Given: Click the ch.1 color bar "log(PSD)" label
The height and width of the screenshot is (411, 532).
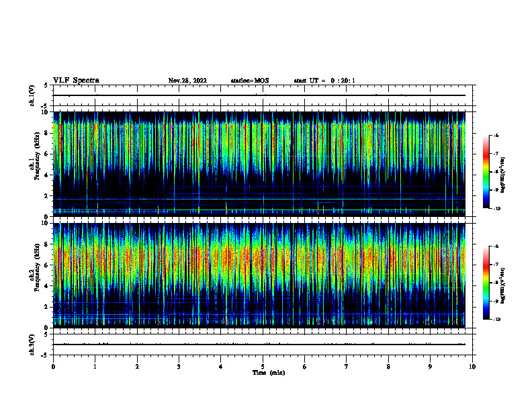Looking at the screenshot, I should [x=503, y=175].
